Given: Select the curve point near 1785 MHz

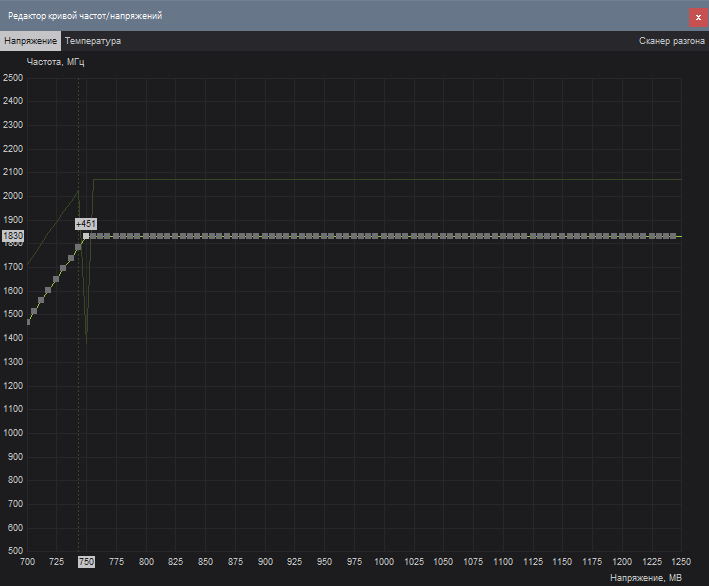Looking at the screenshot, I should (78, 247).
